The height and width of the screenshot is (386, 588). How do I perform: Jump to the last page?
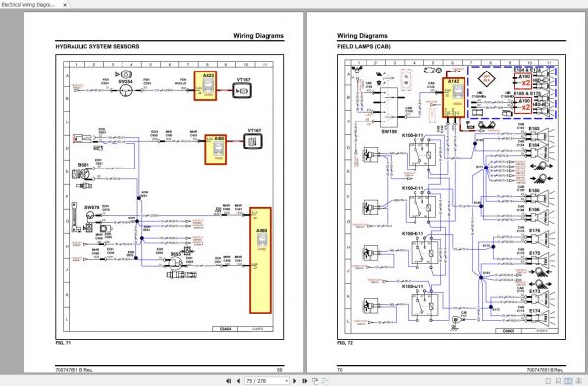tap(304, 381)
